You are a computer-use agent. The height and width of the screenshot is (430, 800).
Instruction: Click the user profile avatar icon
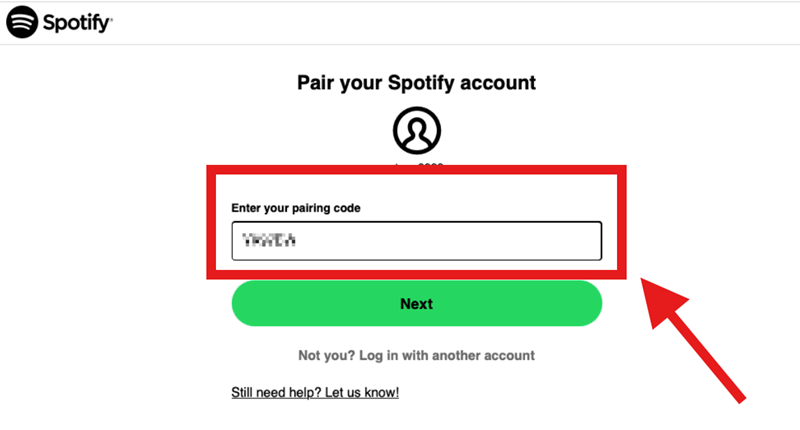[x=416, y=128]
